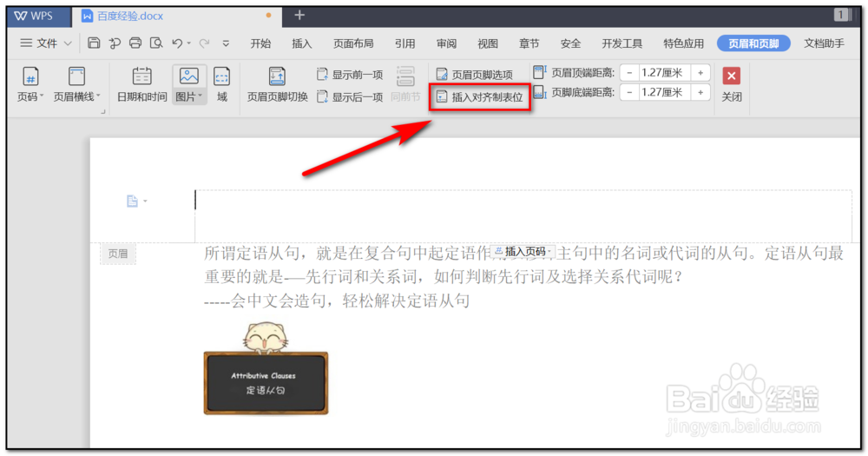The image size is (868, 456).
Task: Open the 视图 ribbon tab
Action: coord(488,43)
